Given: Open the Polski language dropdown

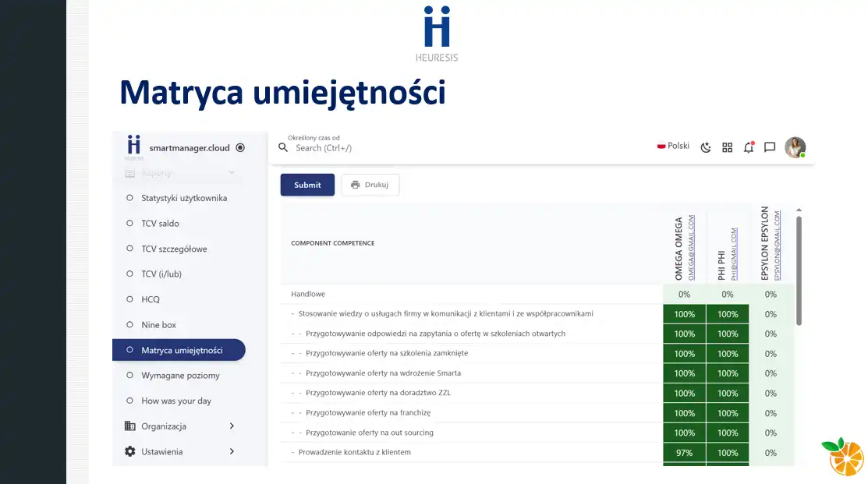Looking at the screenshot, I should pyautogui.click(x=674, y=146).
